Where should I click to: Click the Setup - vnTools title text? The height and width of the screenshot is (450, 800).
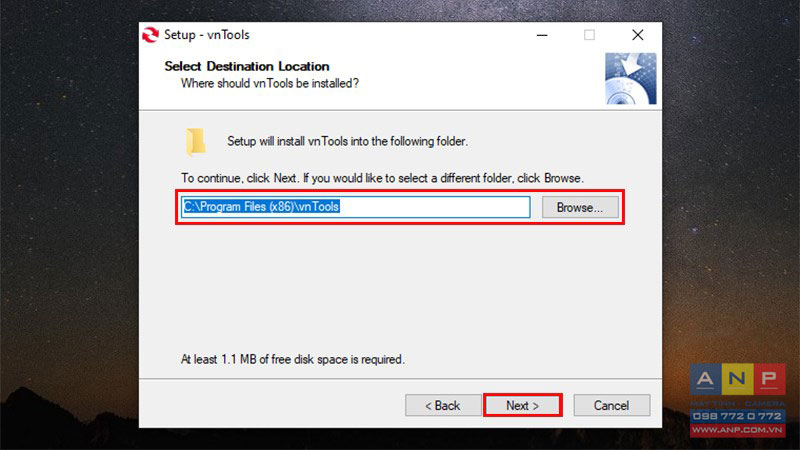click(x=207, y=35)
